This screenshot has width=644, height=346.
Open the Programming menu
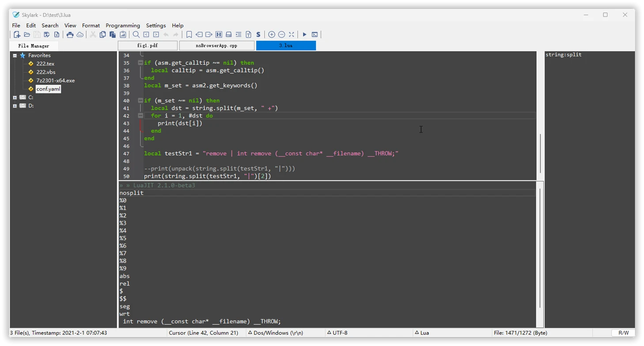tap(123, 26)
